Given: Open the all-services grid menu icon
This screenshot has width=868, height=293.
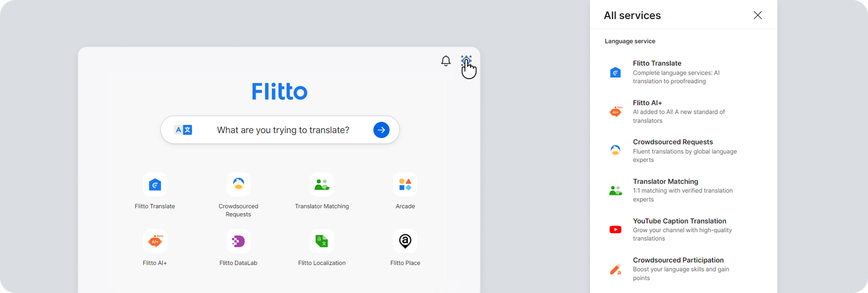Looking at the screenshot, I should 466,61.
